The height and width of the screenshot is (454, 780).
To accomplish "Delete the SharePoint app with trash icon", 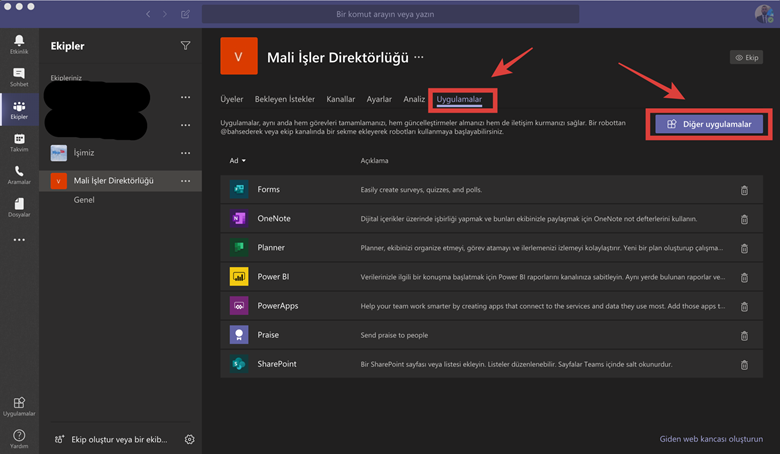I will [744, 364].
